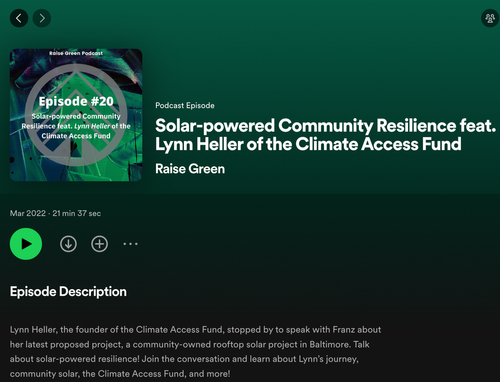
Task: Download the episode with the arrow icon
Action: 68,244
